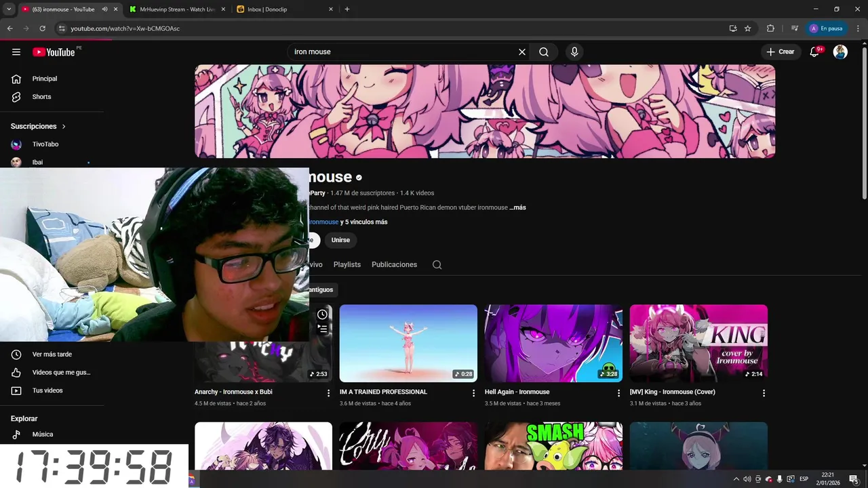This screenshot has height=488, width=868.
Task: Open the media controls icon in Chrome toolbar
Action: click(x=795, y=28)
